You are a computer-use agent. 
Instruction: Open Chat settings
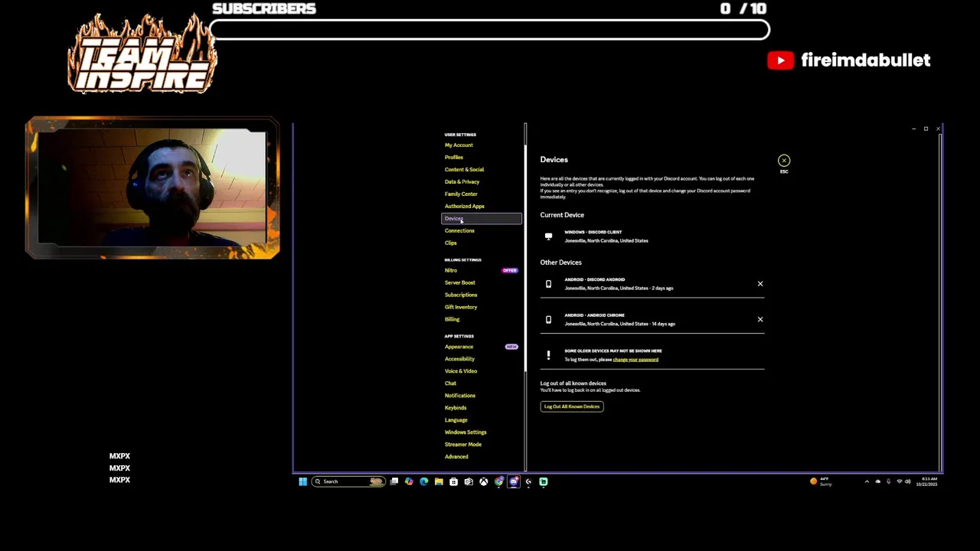click(450, 383)
